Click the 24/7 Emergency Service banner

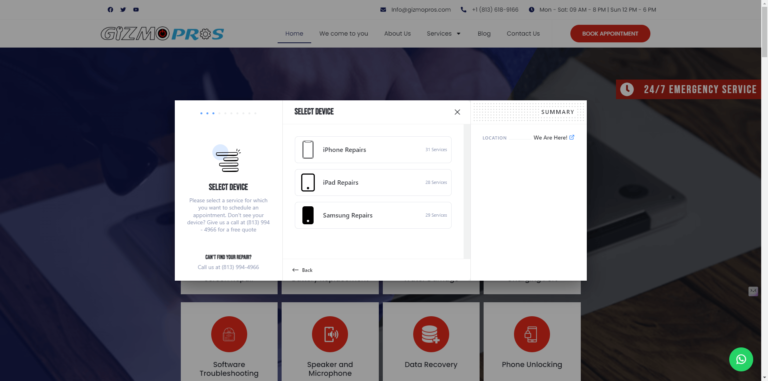click(688, 89)
